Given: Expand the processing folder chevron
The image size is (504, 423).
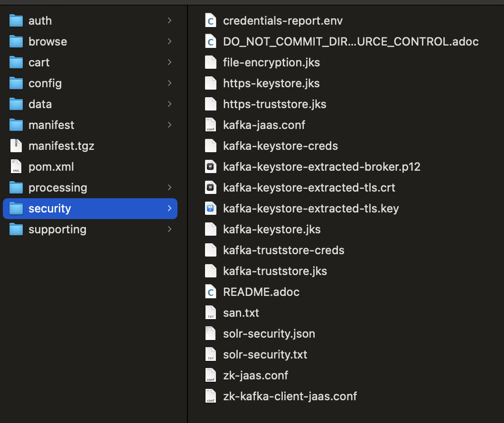Looking at the screenshot, I should coord(170,188).
